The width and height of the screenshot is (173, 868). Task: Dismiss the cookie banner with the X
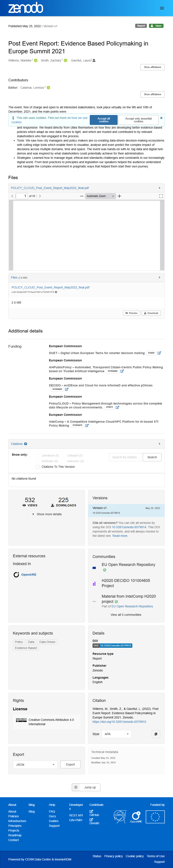161,118
